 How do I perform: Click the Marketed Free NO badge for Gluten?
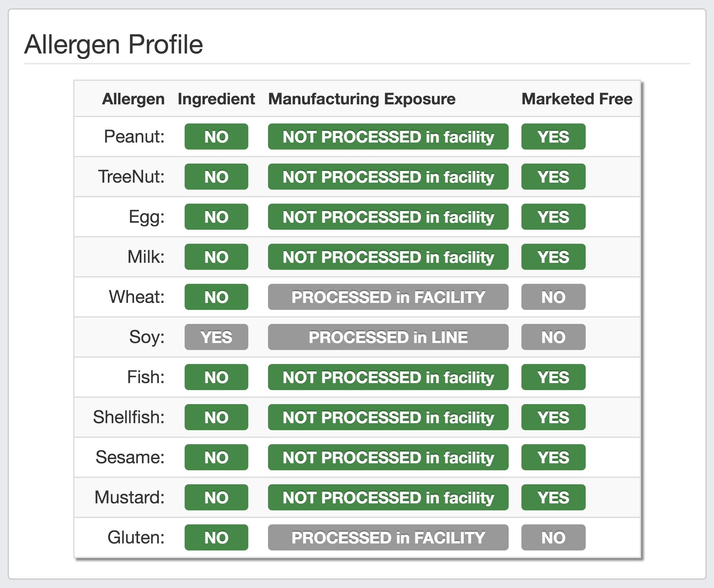[x=553, y=537]
